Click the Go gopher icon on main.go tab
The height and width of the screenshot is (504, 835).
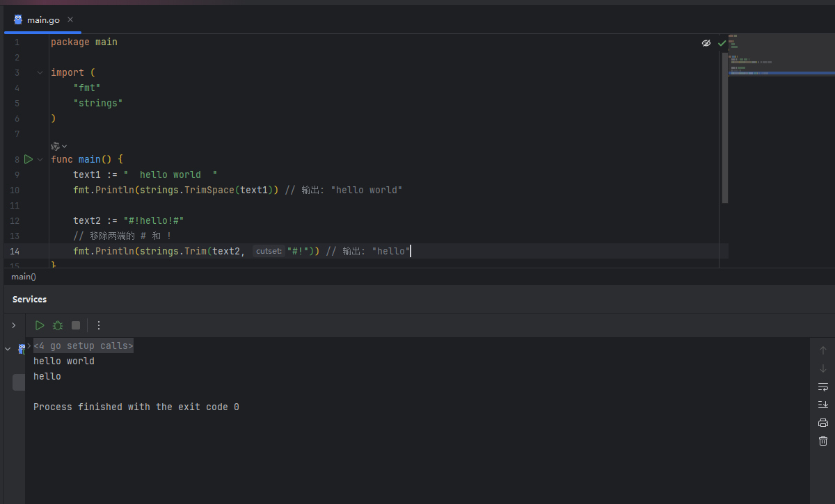18,19
